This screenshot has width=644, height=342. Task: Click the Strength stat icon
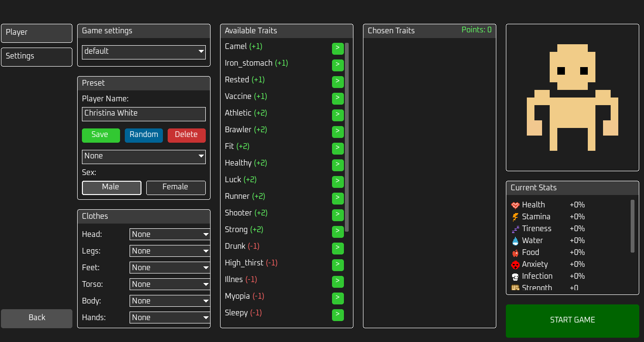pyautogui.click(x=515, y=288)
